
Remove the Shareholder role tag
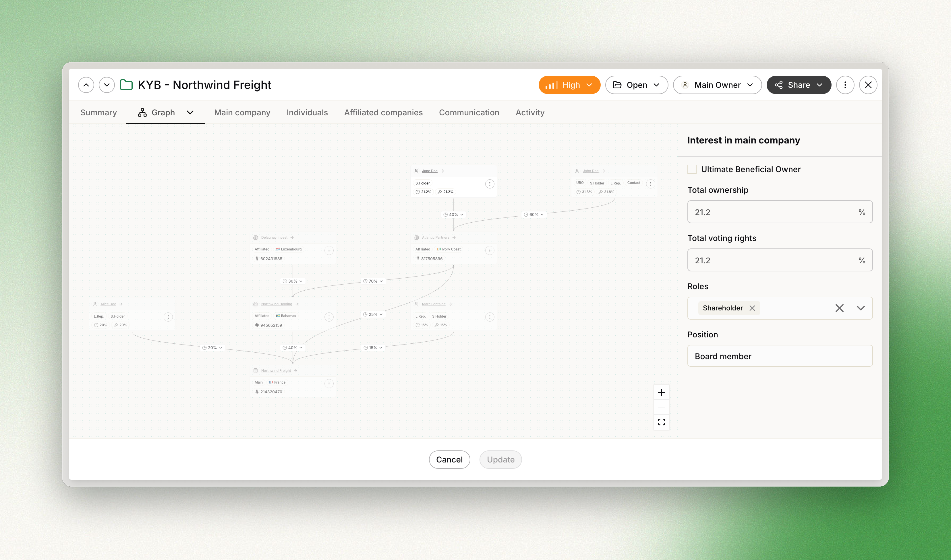coord(752,308)
